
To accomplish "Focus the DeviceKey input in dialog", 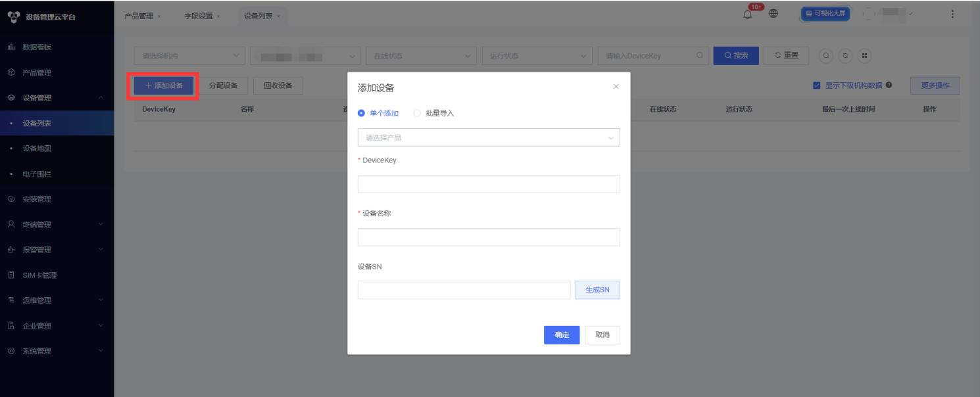I will pyautogui.click(x=489, y=184).
